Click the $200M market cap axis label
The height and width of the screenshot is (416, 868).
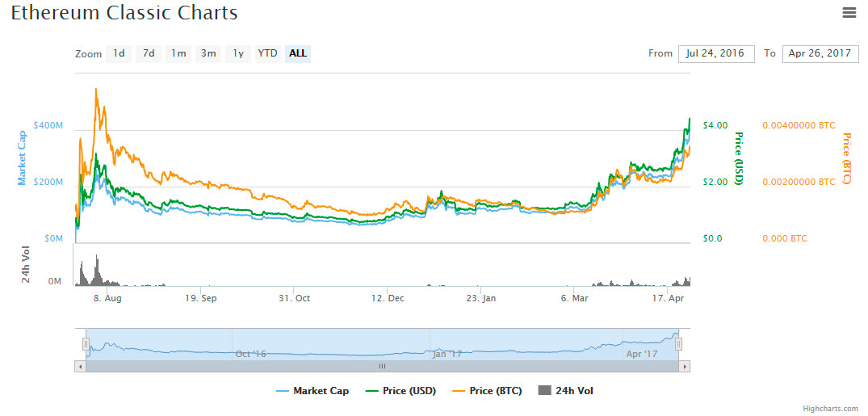48,182
